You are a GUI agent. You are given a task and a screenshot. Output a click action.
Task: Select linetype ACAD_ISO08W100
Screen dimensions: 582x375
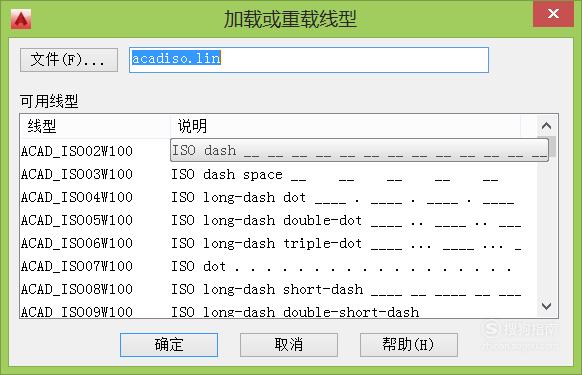77,289
